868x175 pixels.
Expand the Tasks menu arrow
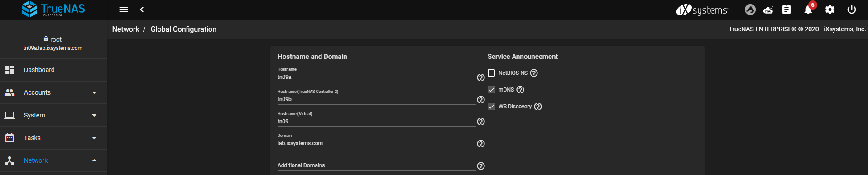94,138
